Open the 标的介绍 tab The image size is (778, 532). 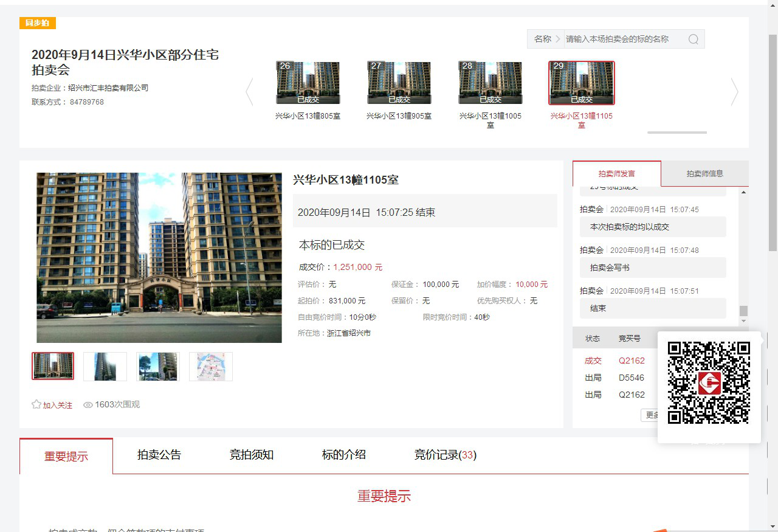coord(344,455)
